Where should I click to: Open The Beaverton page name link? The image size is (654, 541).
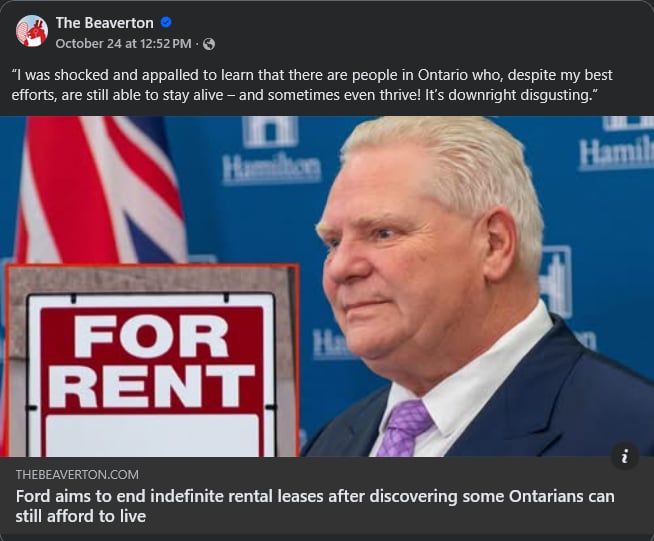(x=105, y=23)
